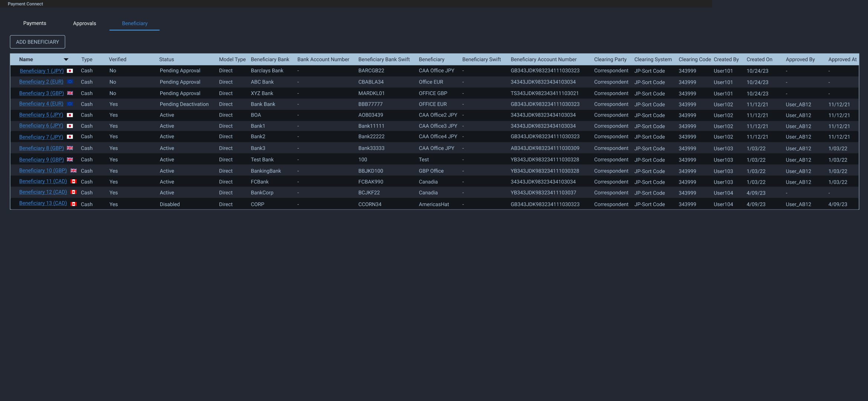Open Beneficiary 9 (GBP) link

click(x=42, y=160)
